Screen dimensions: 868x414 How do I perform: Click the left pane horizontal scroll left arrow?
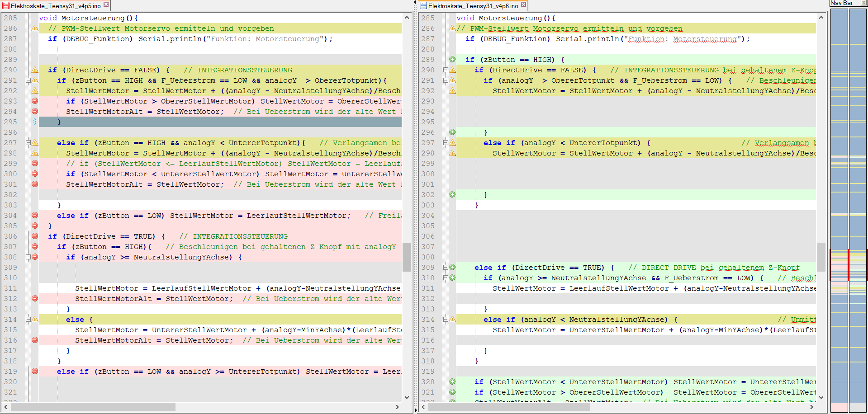(x=5, y=407)
